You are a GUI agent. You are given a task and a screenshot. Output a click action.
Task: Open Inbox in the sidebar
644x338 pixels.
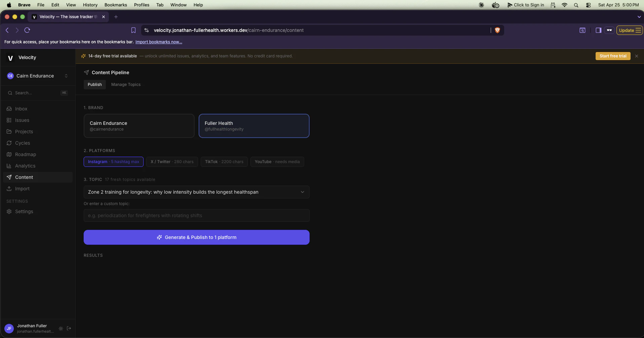(21, 109)
